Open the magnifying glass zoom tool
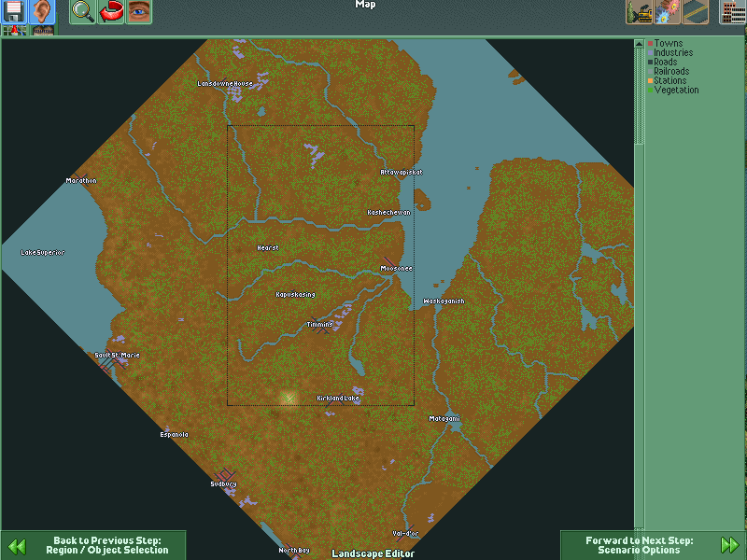747x560 pixels. 83,11
